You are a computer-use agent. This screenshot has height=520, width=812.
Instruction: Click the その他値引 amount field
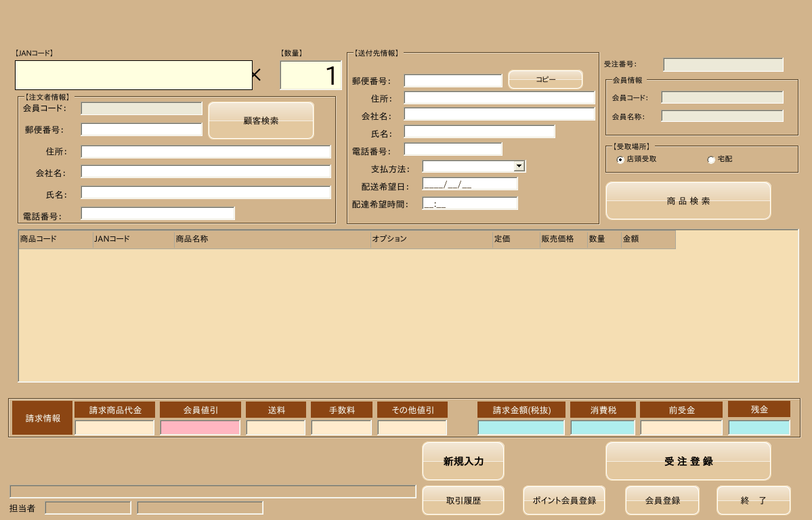pyautogui.click(x=412, y=428)
